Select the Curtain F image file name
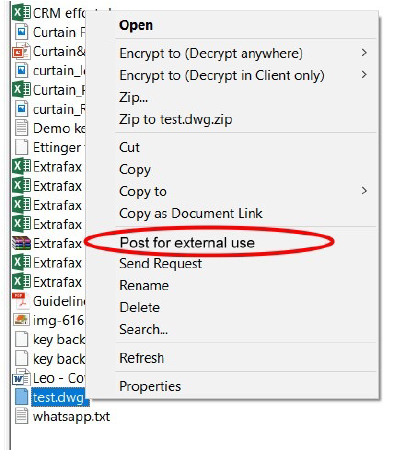Image resolution: width=395 pixels, height=450 pixels. click(x=59, y=32)
